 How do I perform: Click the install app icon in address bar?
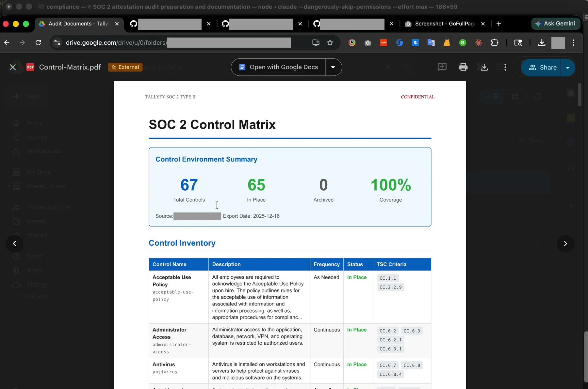pos(316,43)
